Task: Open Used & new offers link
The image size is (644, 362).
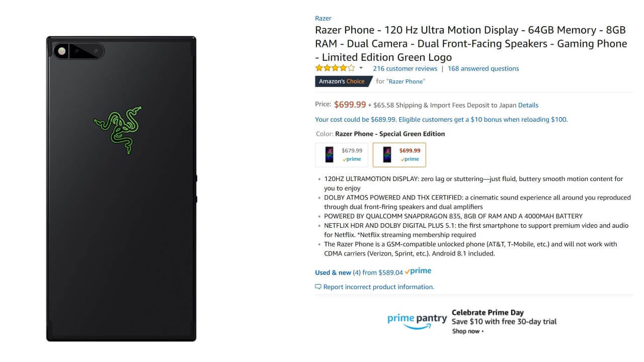Action: (x=333, y=273)
